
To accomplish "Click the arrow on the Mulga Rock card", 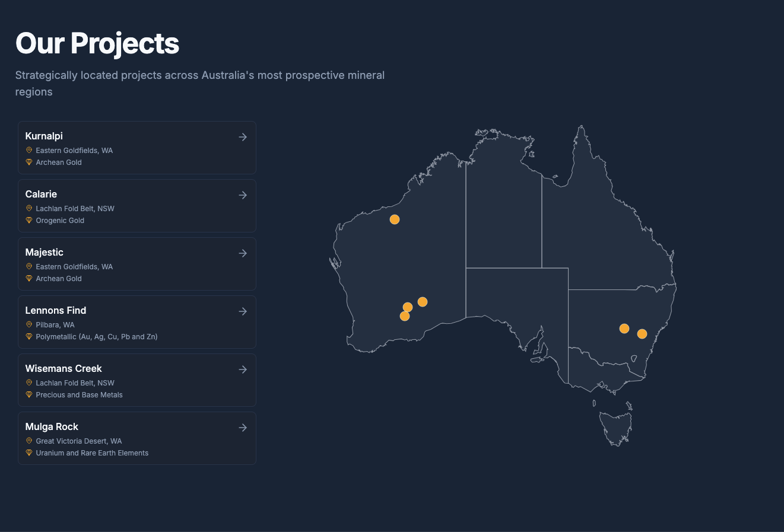I will coord(243,427).
